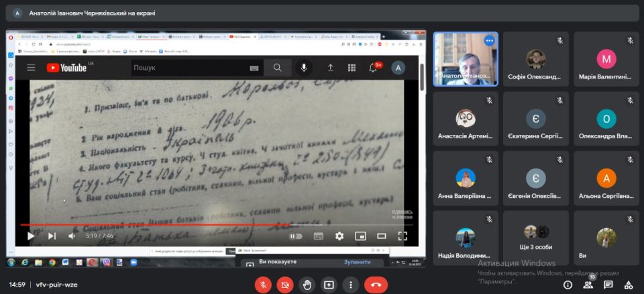Seek on the red YouTube progress bar
This screenshot has height=294, width=644.
pyautogui.click(x=217, y=225)
